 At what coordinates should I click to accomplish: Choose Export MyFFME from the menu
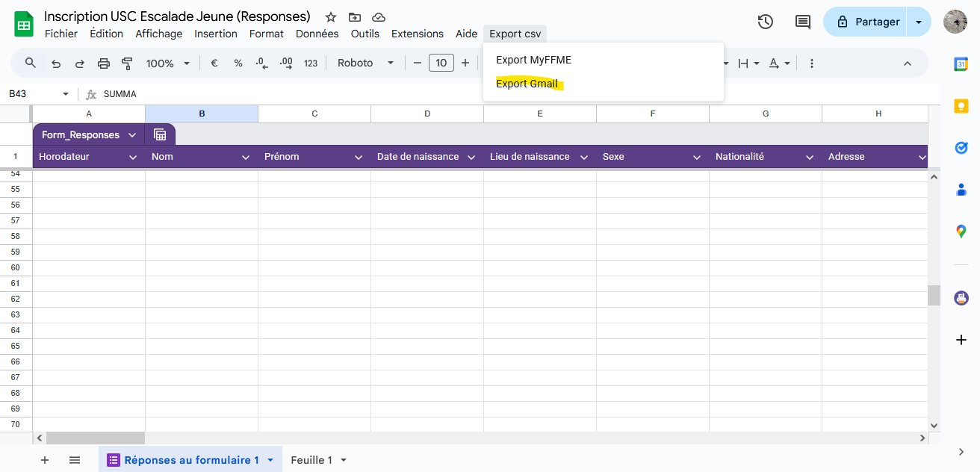click(x=533, y=60)
